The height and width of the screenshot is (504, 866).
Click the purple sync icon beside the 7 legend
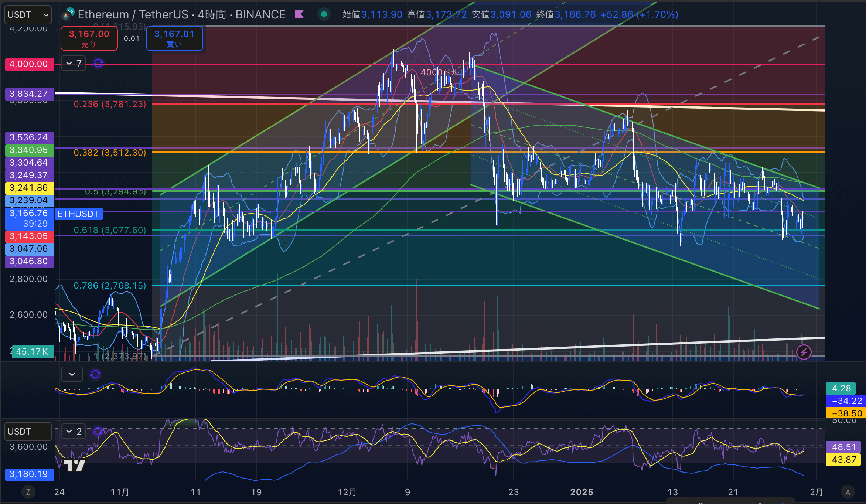click(x=98, y=64)
